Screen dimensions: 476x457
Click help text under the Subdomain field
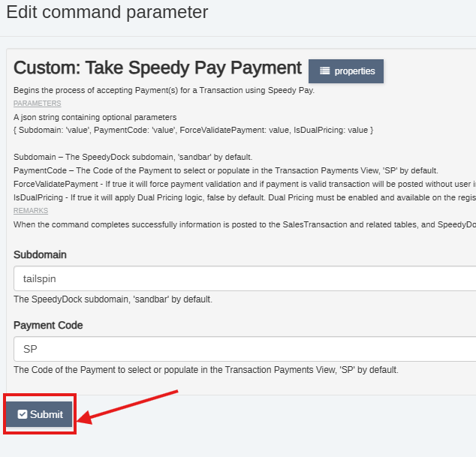pyautogui.click(x=113, y=299)
